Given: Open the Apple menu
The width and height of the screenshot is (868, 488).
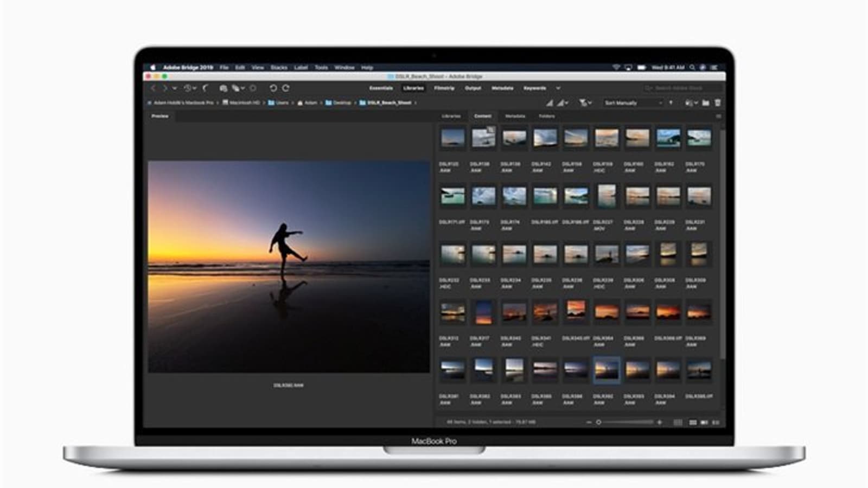Looking at the screenshot, I should [153, 67].
